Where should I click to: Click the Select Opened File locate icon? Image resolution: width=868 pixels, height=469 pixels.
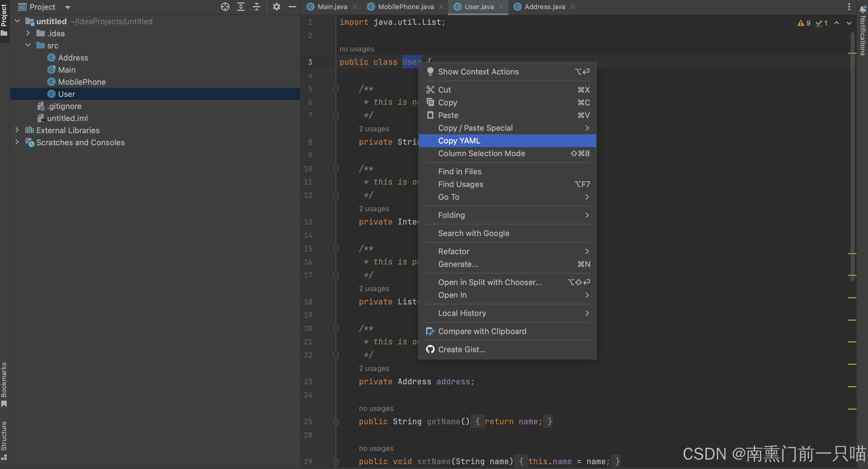click(225, 7)
